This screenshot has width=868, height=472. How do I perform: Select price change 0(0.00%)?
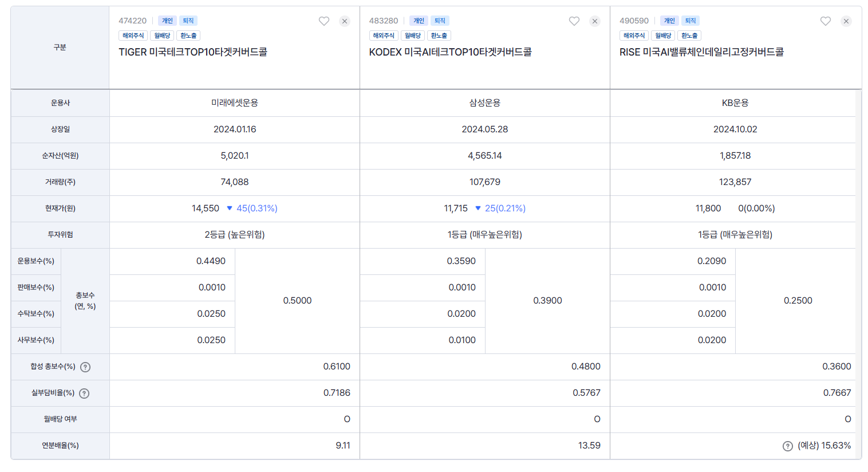click(756, 209)
